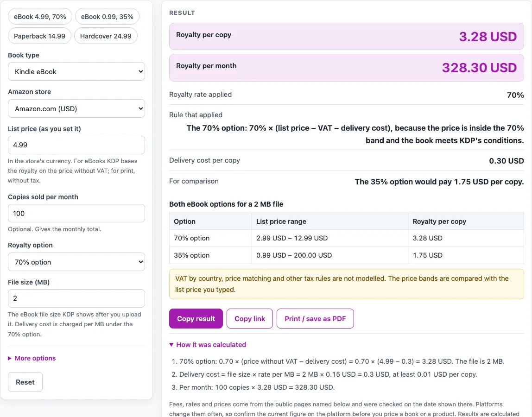Click the 35% option comparison text

pyautogui.click(x=439, y=182)
